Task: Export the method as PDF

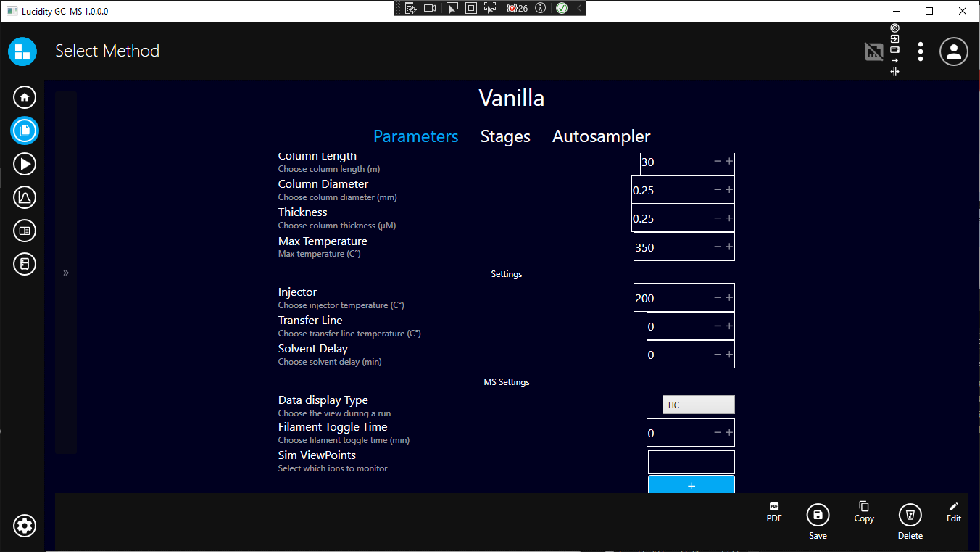Action: [774, 511]
